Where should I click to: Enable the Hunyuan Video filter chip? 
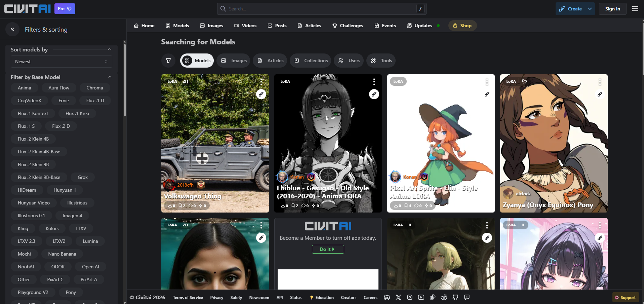34,203
